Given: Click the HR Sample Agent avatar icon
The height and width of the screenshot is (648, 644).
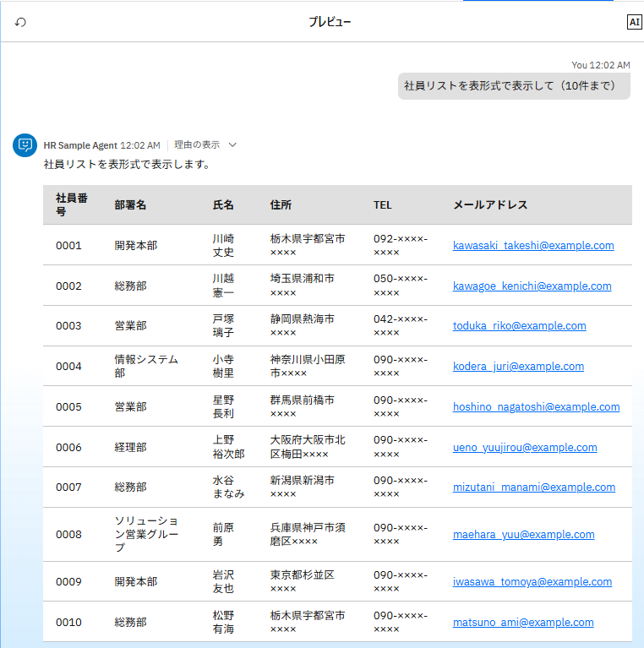Looking at the screenshot, I should point(25,145).
